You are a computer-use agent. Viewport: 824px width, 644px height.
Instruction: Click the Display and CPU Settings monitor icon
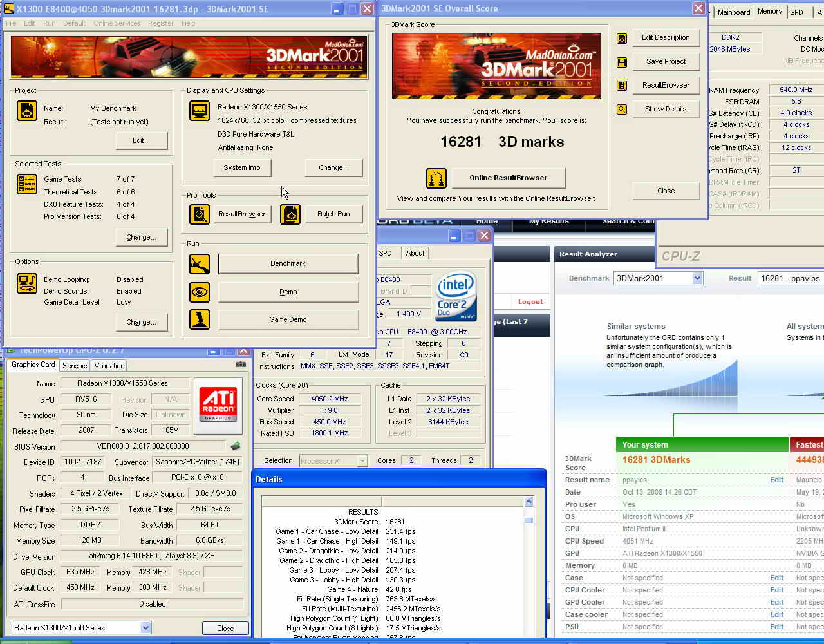pyautogui.click(x=200, y=110)
